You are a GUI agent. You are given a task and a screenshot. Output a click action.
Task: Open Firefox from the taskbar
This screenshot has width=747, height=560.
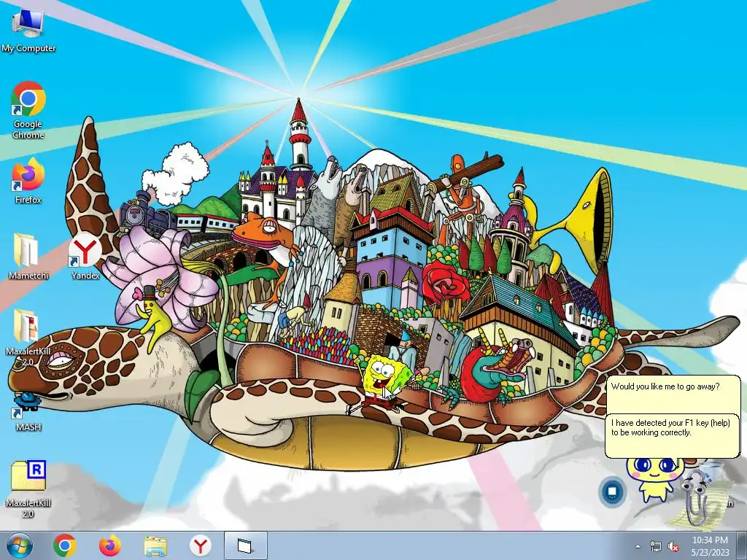point(110,545)
